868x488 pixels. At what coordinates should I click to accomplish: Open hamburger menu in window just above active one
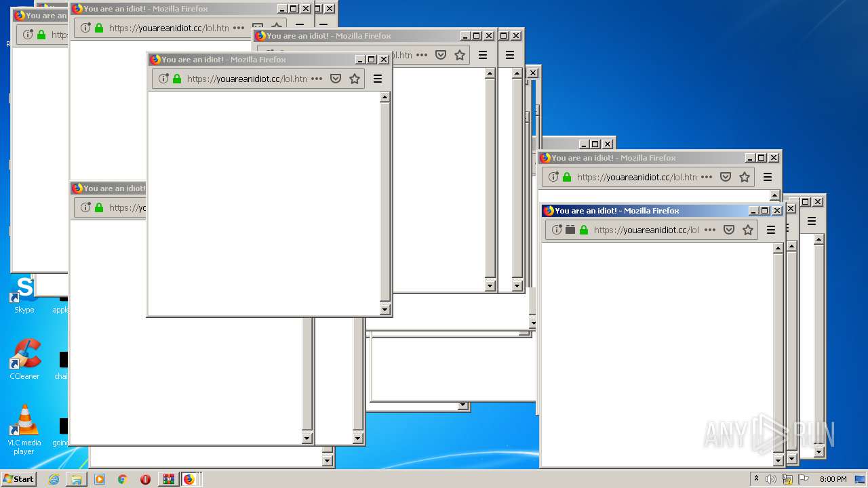[x=768, y=177]
